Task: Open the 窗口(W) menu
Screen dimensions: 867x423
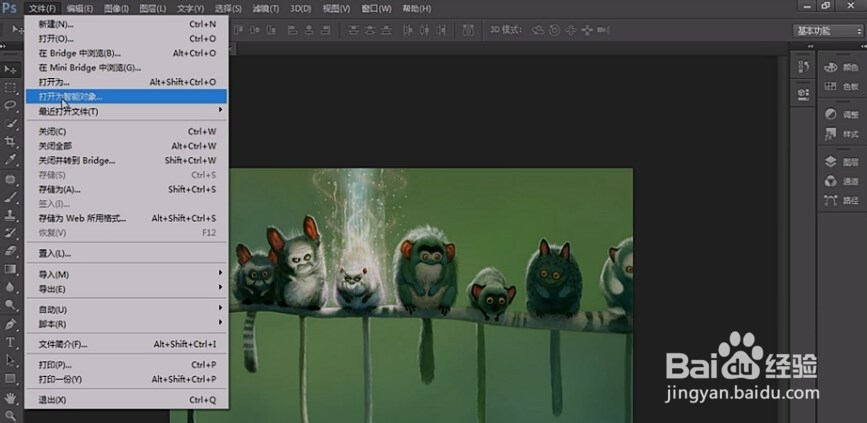Action: click(x=376, y=9)
